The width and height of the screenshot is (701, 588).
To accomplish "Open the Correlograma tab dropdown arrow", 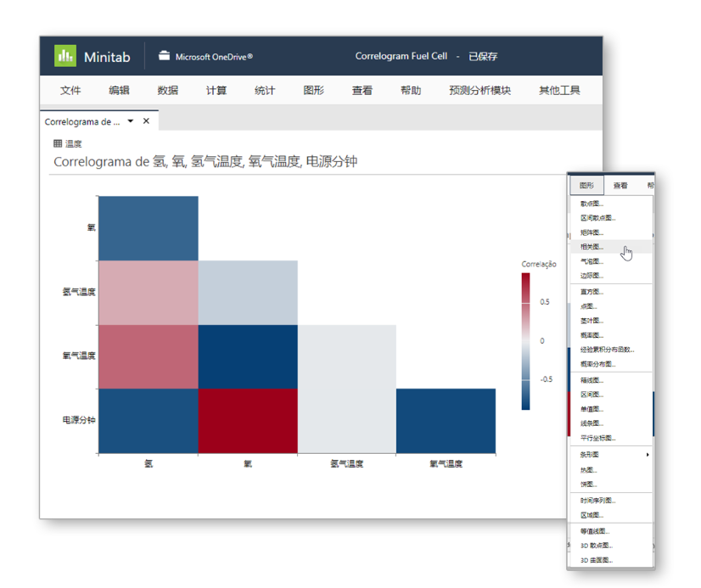I will [x=131, y=121].
